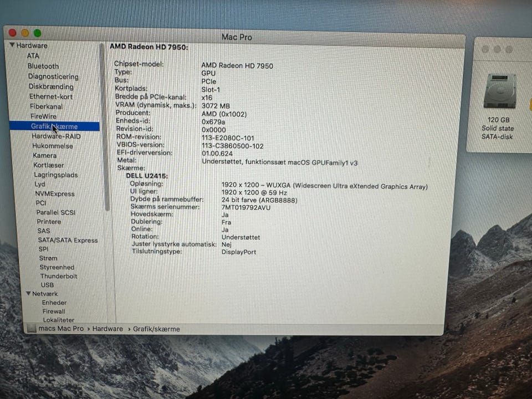Select Bluetooth in the sidebar
The height and width of the screenshot is (399, 532).
click(43, 66)
